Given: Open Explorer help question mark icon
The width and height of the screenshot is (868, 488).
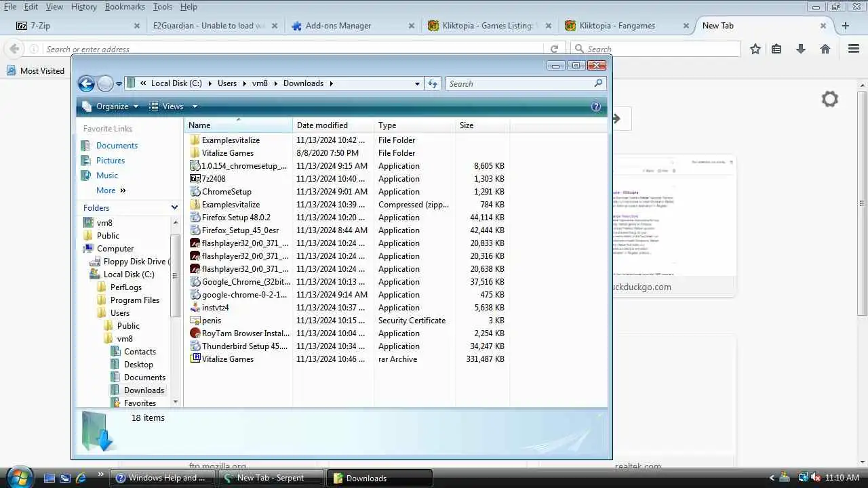Looking at the screenshot, I should coord(596,106).
